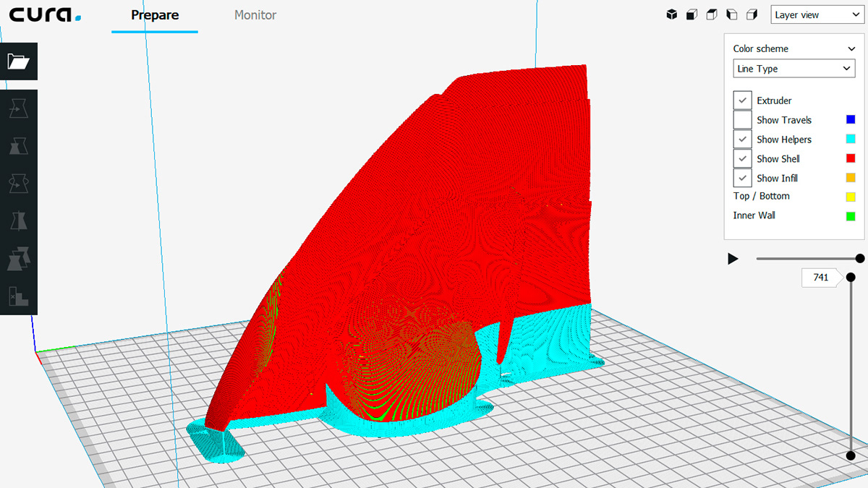Screen dimensions: 868x488
Task: Play the layer simulation
Action: (x=733, y=259)
